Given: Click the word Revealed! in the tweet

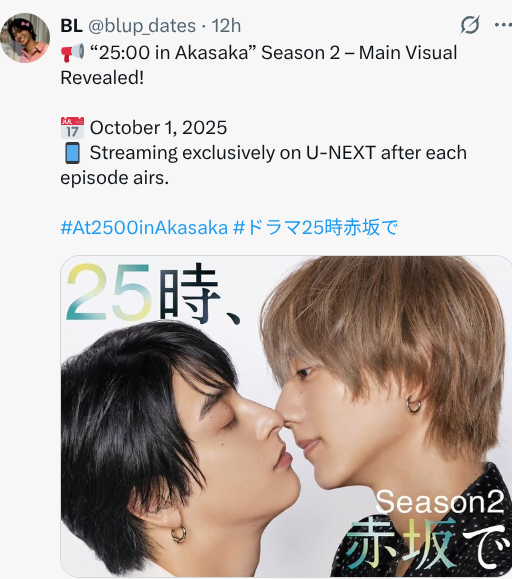Looking at the screenshot, I should (x=102, y=78).
